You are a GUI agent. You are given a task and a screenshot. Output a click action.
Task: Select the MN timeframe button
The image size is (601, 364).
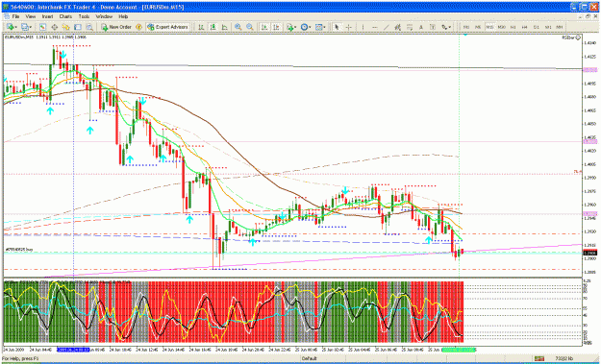click(560, 27)
